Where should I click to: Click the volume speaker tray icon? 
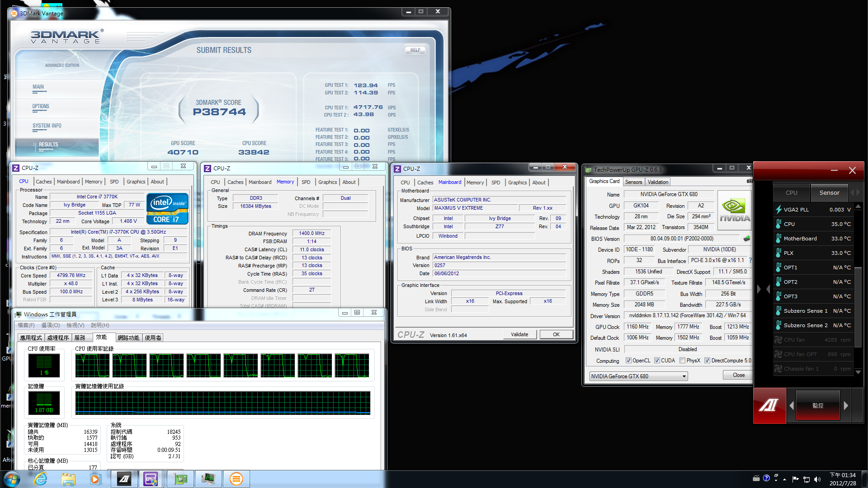817,479
